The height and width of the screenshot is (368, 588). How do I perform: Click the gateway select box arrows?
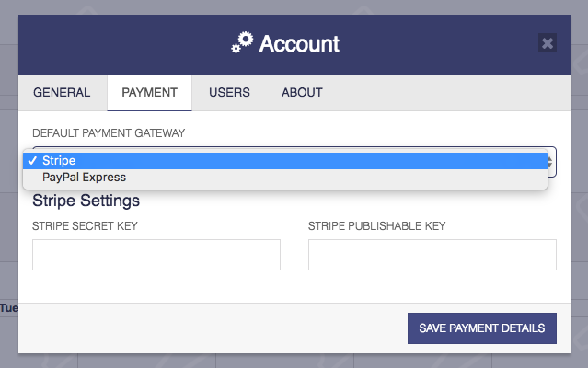550,160
